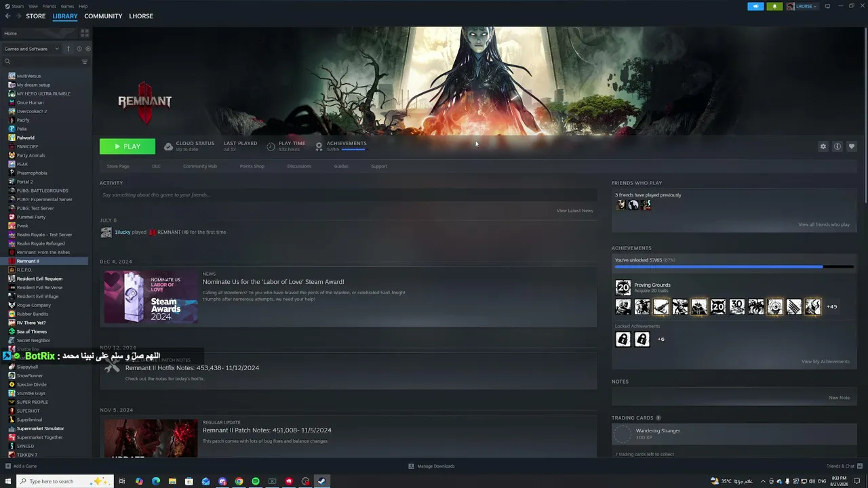
Task: Show game info panel icon
Action: coord(837,146)
